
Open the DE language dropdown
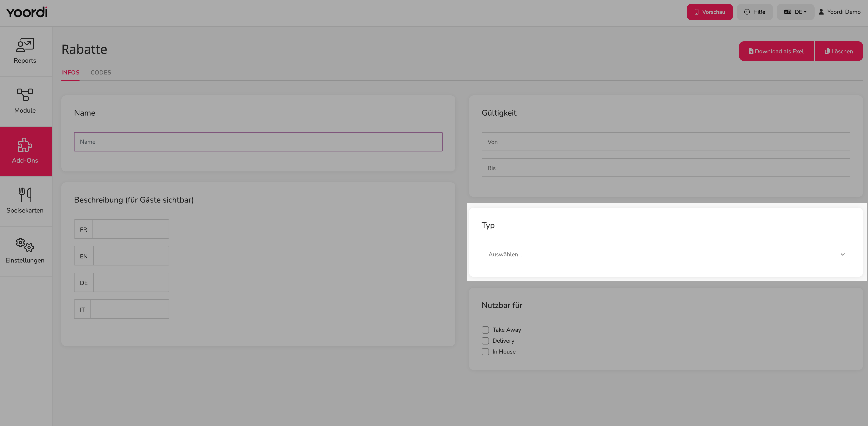(795, 12)
